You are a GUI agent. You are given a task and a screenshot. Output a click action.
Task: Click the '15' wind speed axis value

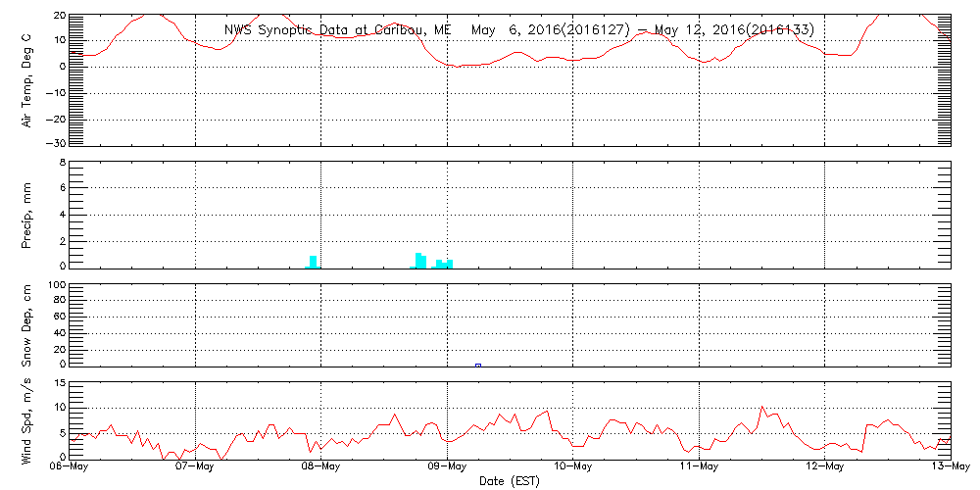click(x=59, y=382)
